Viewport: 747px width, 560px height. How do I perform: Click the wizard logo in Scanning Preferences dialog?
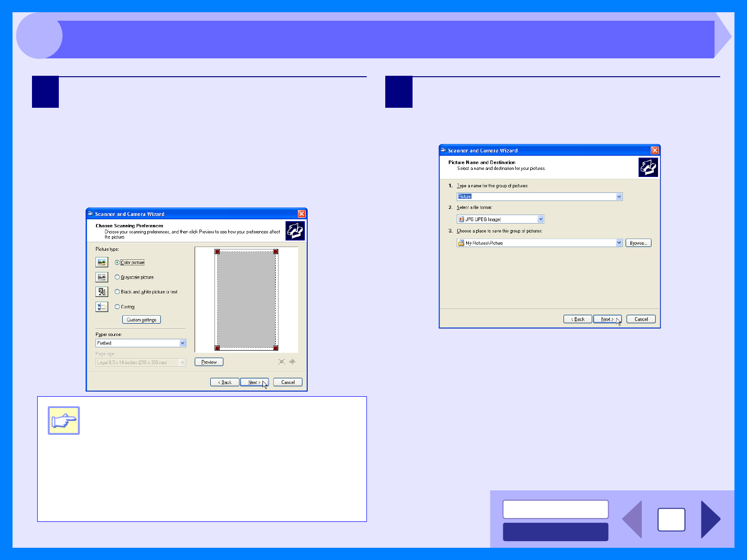[295, 231]
